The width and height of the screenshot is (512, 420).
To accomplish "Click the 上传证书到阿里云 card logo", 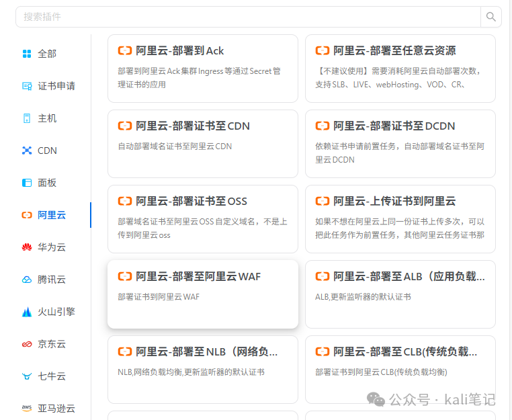I will tap(323, 201).
